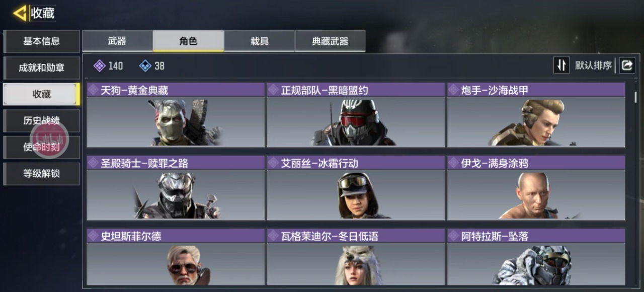Switch to the 载具 tab
The height and width of the screenshot is (292, 644).
[x=260, y=41]
